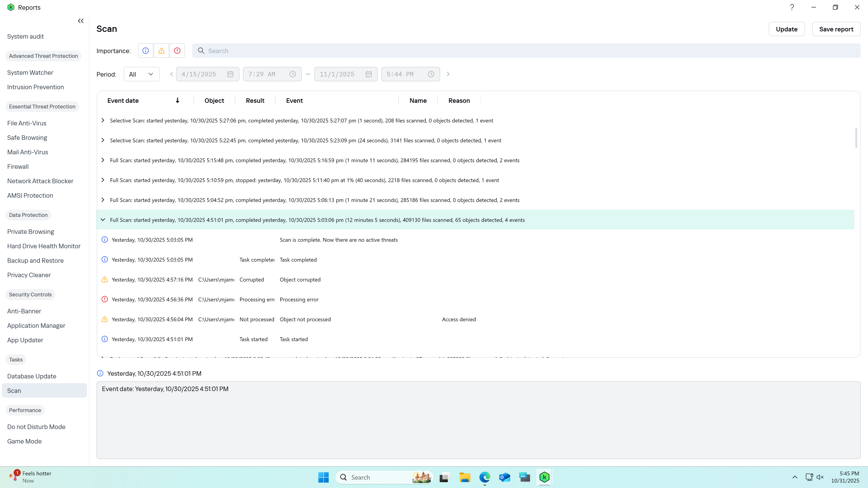The width and height of the screenshot is (868, 488).
Task: Toggle informational events importance filter
Action: (146, 51)
